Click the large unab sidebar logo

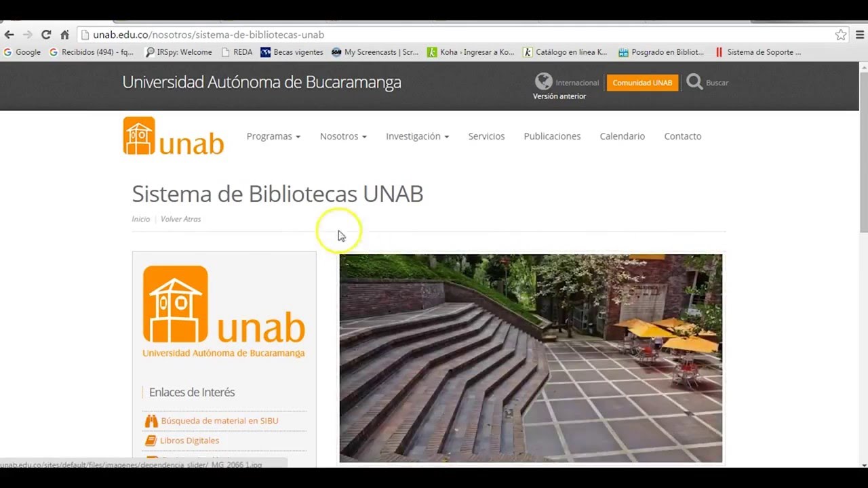point(224,311)
